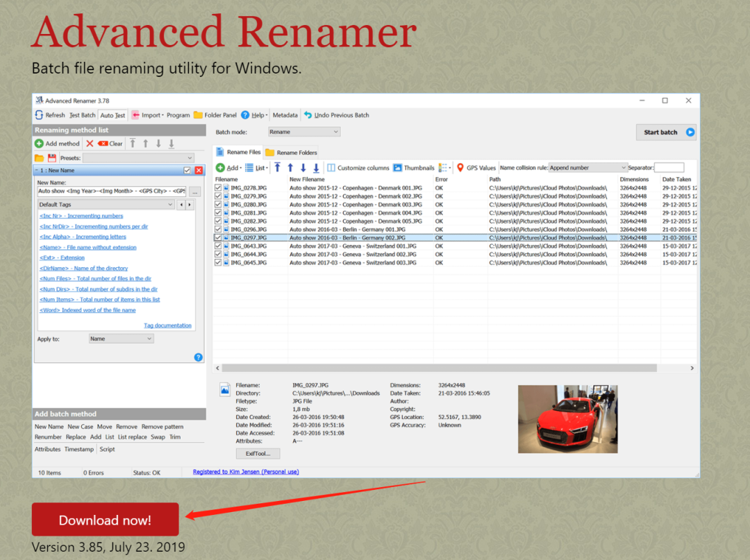750x560 pixels.
Task: Toggle Auto Test in toolbar
Action: point(113,115)
